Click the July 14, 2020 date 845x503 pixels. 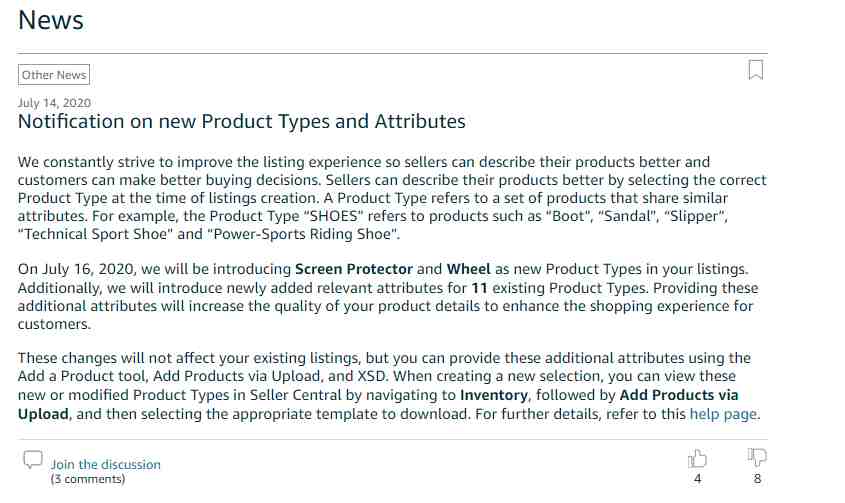click(x=54, y=102)
